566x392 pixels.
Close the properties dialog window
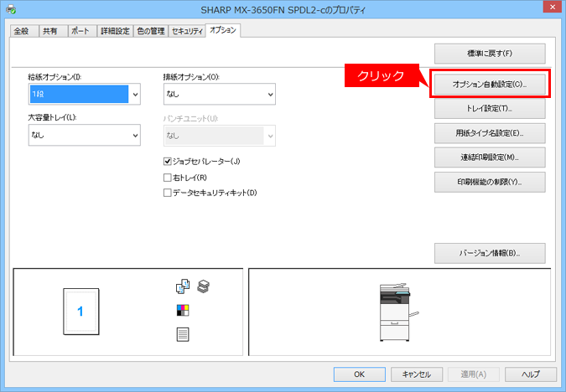[x=553, y=7]
